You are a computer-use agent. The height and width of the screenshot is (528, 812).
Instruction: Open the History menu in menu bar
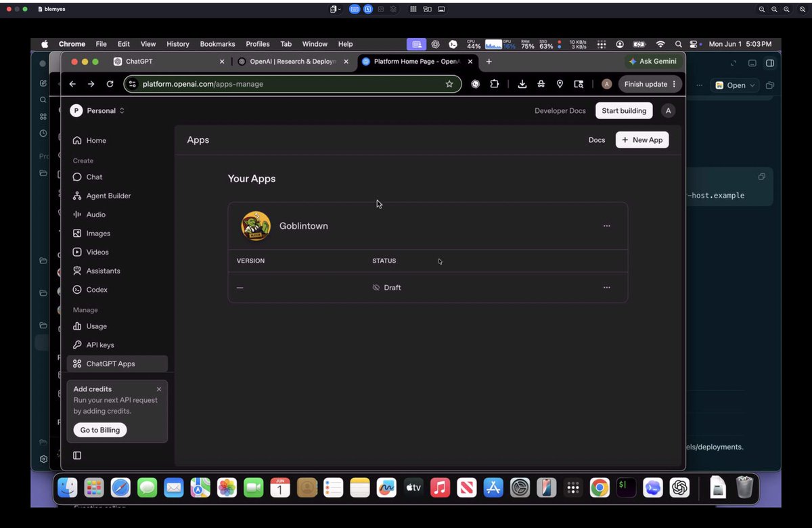[x=178, y=44]
